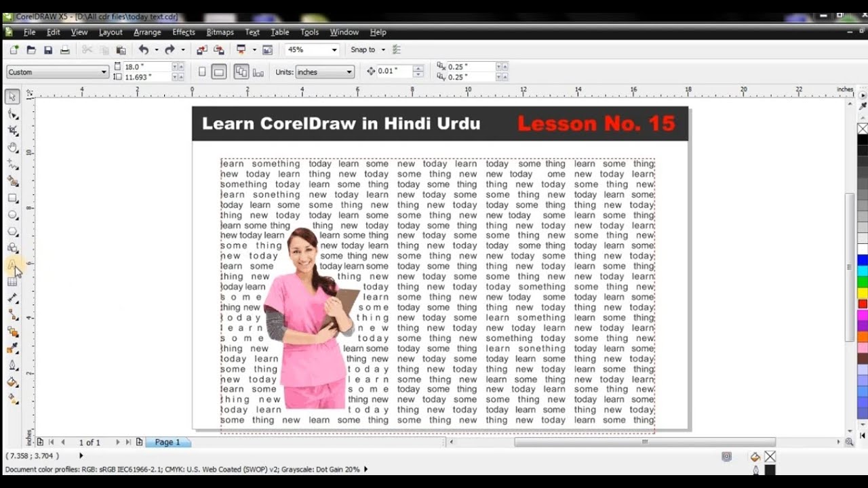This screenshot has height=488, width=868.
Task: Expand the Application Launcher arrow
Action: click(x=254, y=49)
